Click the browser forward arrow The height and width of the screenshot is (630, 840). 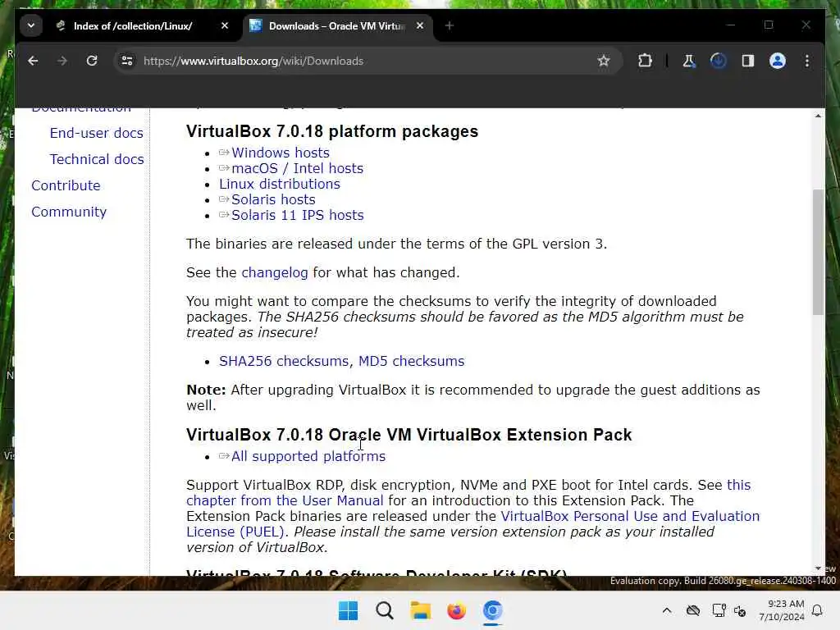[62, 61]
